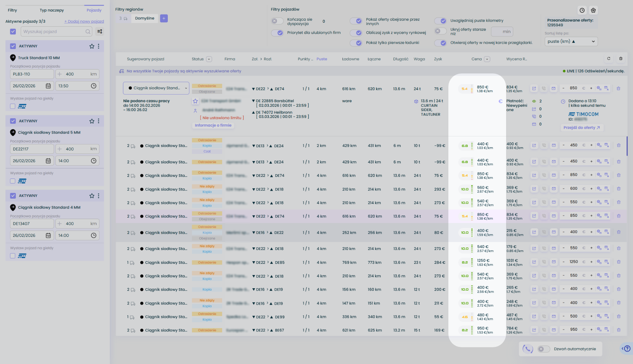
Task: Click the vehicle sort icon
Action: click(x=100, y=32)
